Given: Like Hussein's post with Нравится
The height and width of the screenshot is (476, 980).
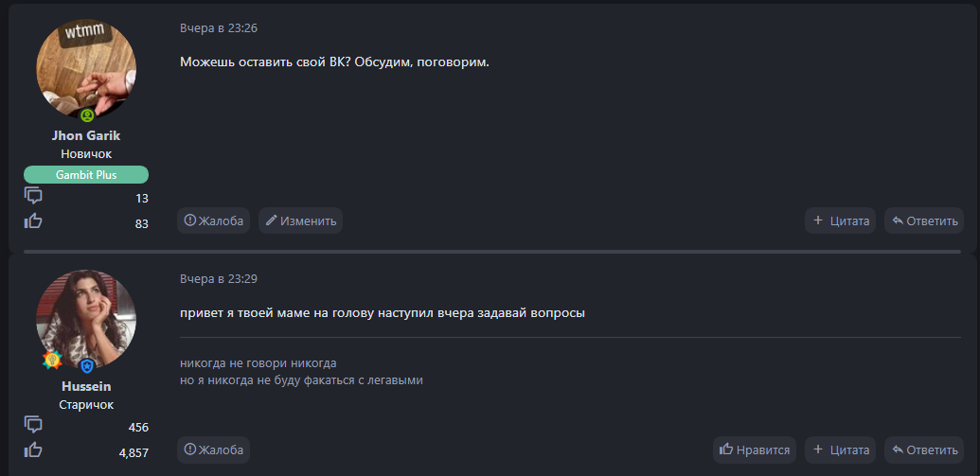Looking at the screenshot, I should pos(755,450).
